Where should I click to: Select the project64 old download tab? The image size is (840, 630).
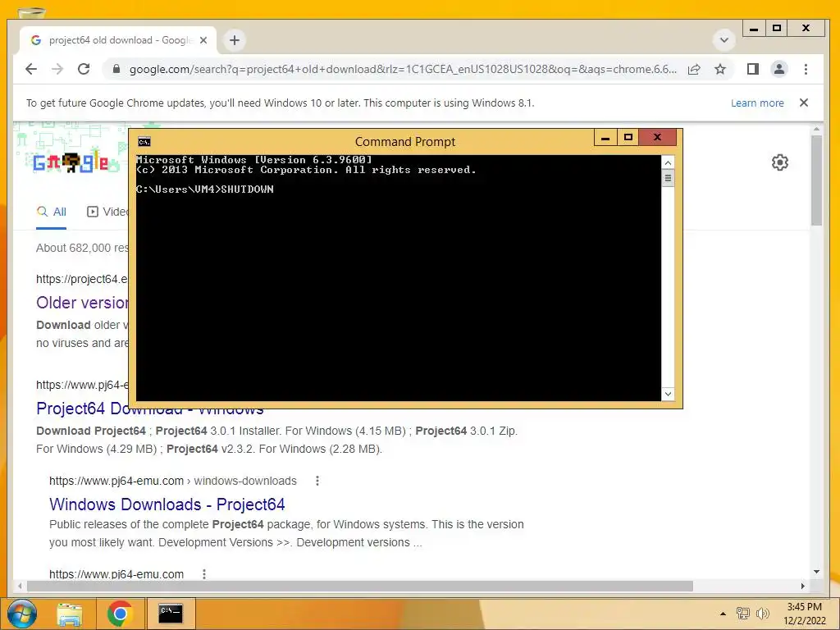pyautogui.click(x=118, y=40)
